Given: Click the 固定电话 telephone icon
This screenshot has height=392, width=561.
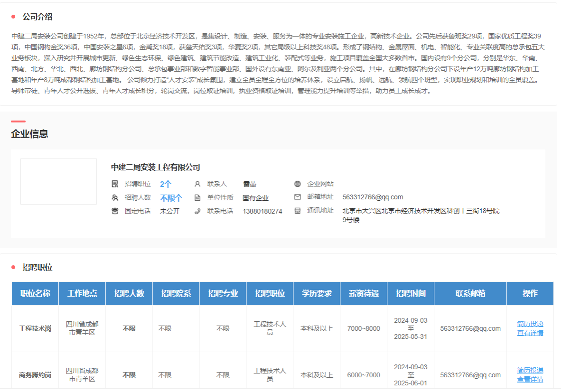Looking at the screenshot, I should coord(115,211).
